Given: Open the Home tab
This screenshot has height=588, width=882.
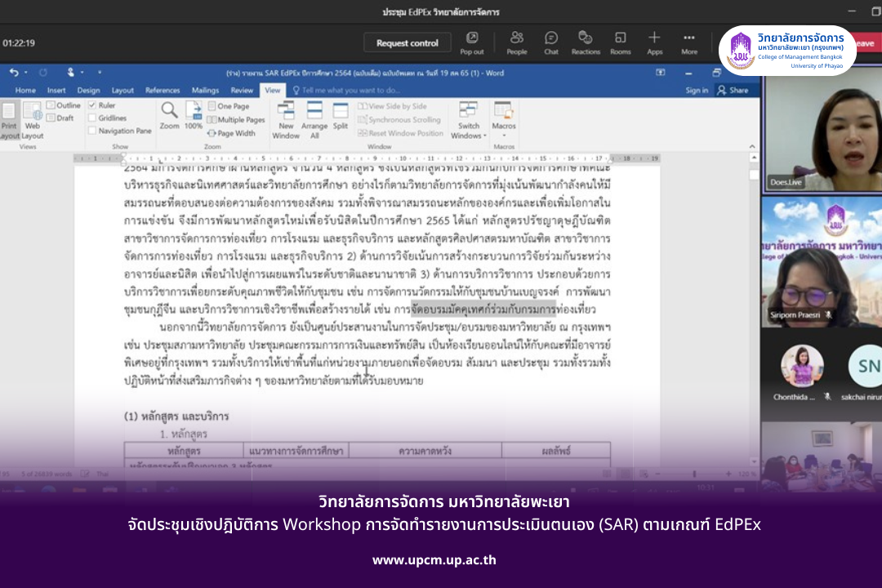Looking at the screenshot, I should pyautogui.click(x=25, y=90).
